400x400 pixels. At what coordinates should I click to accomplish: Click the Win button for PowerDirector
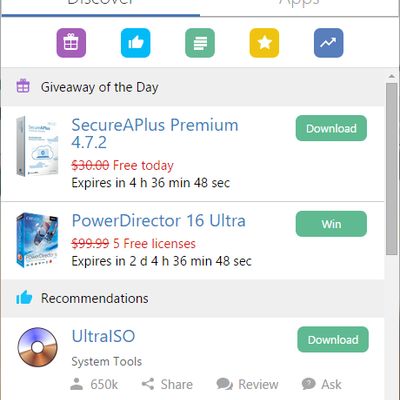[x=331, y=224]
